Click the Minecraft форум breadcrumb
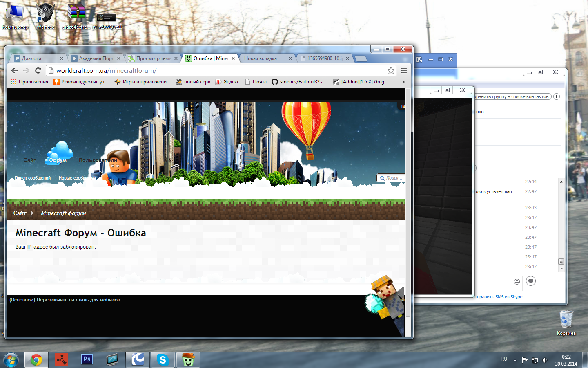 point(63,213)
